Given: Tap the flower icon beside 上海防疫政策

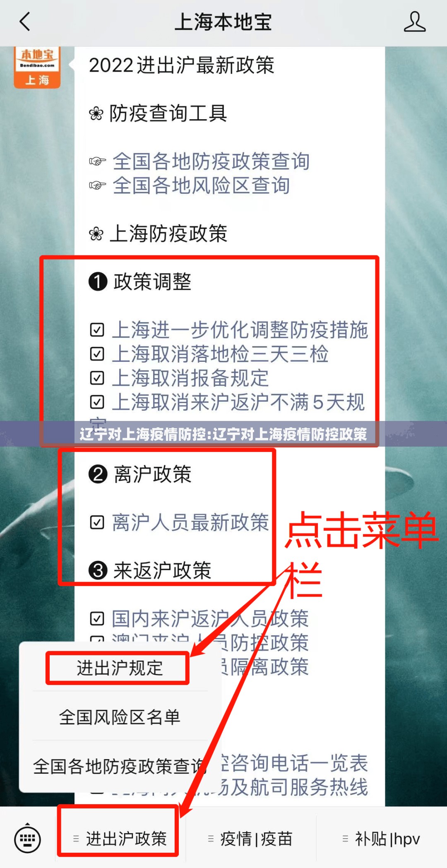Looking at the screenshot, I should coord(96,234).
